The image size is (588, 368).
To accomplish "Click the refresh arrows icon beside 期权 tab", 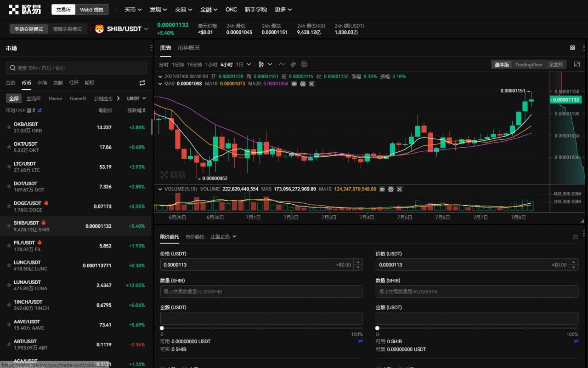I will (142, 83).
